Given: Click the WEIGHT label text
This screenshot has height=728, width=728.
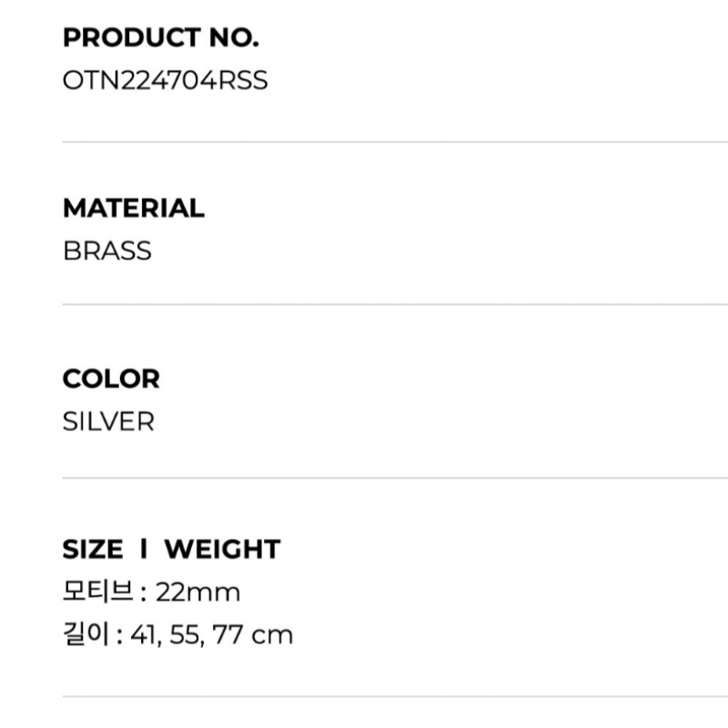Looking at the screenshot, I should point(222,550).
